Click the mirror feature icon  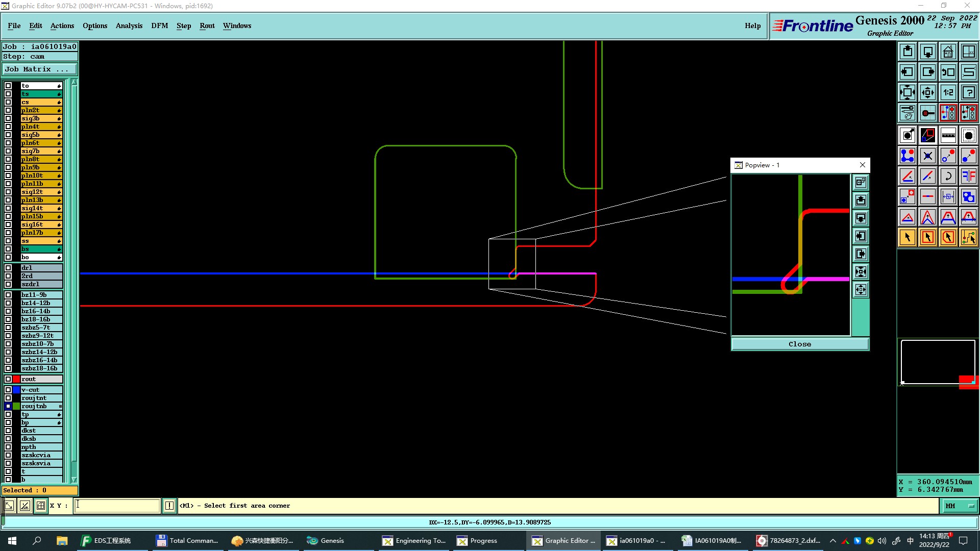click(x=968, y=176)
